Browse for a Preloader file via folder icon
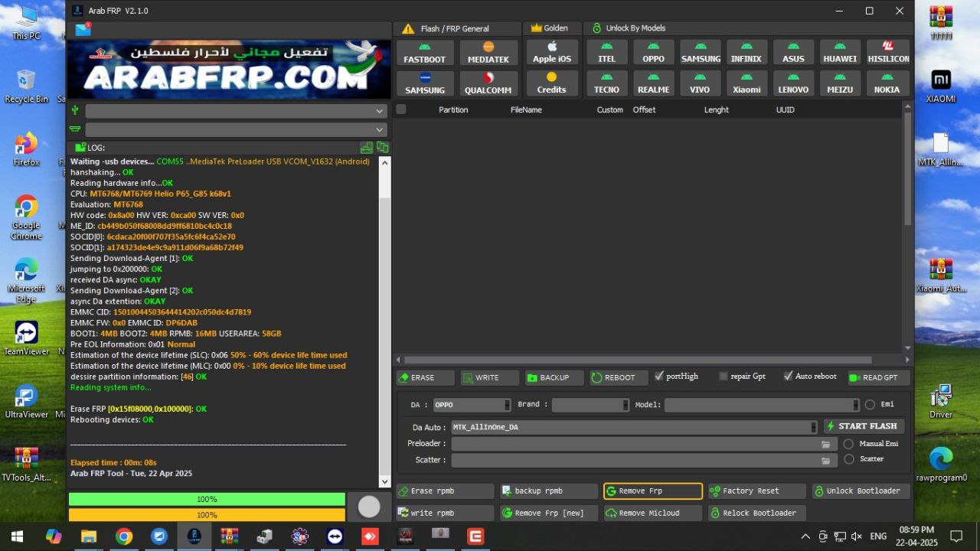The image size is (980, 551). 826,444
